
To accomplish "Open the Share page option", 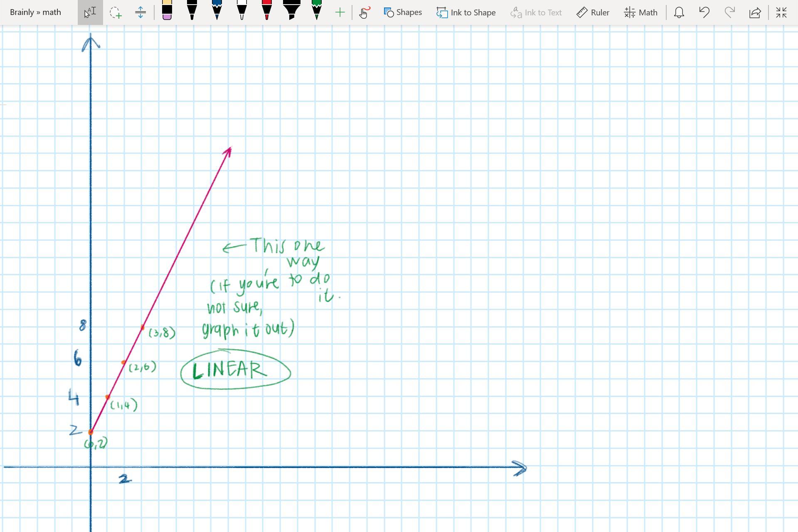I will point(755,12).
